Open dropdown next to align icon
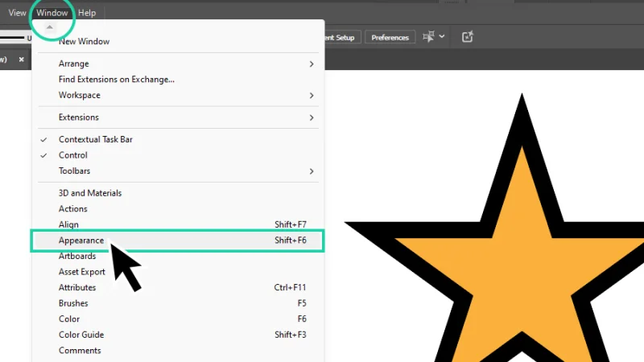This screenshot has width=644, height=362. (x=442, y=36)
